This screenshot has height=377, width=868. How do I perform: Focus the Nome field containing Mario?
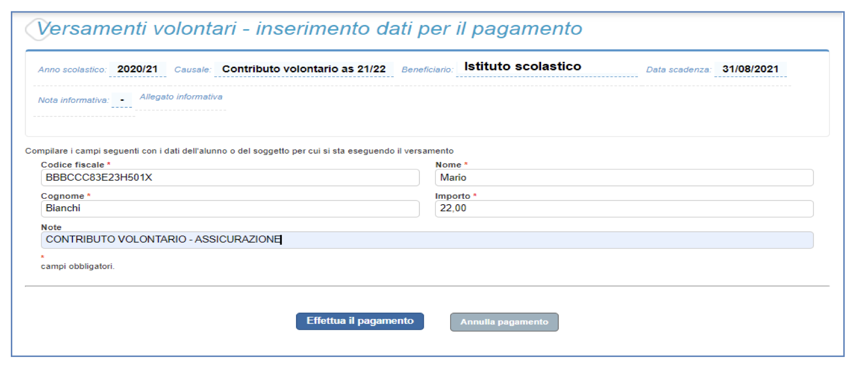[623, 178]
